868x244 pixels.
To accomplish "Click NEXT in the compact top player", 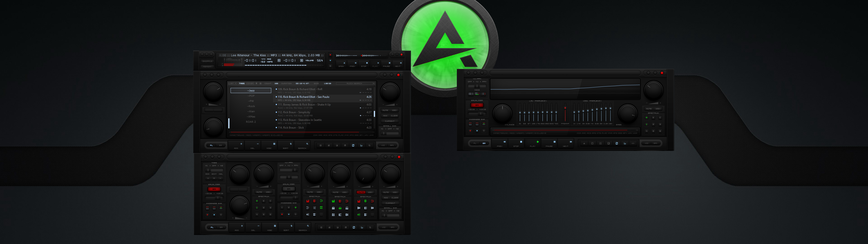I will 398,64.
